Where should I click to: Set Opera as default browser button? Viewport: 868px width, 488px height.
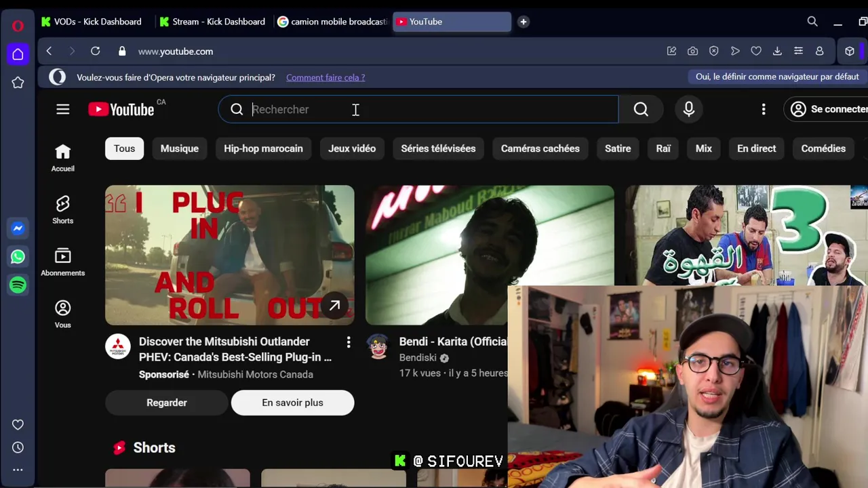point(777,77)
